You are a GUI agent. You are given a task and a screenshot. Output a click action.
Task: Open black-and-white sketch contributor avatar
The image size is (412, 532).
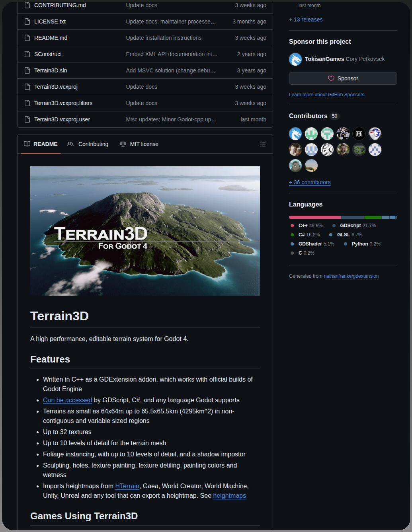click(327, 150)
